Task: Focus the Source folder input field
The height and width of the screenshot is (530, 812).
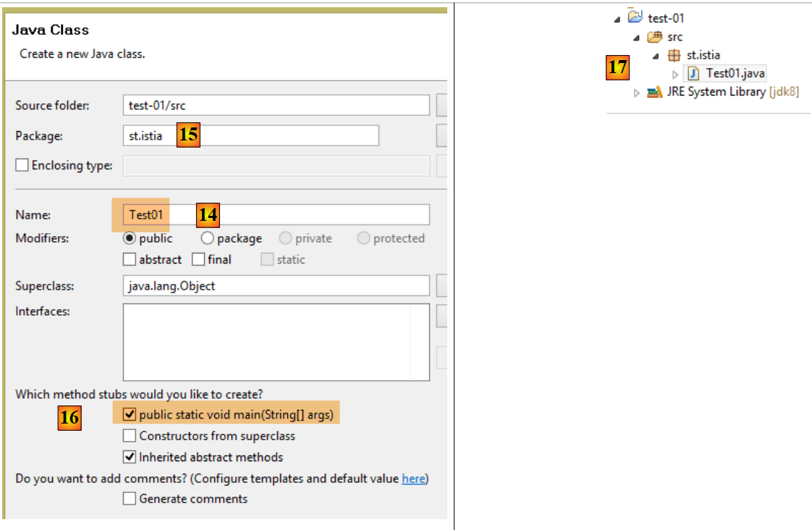Action: [x=276, y=105]
